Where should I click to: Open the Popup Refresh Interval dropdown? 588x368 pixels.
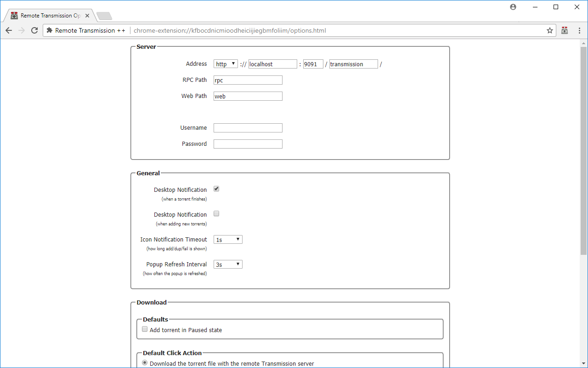(x=228, y=264)
